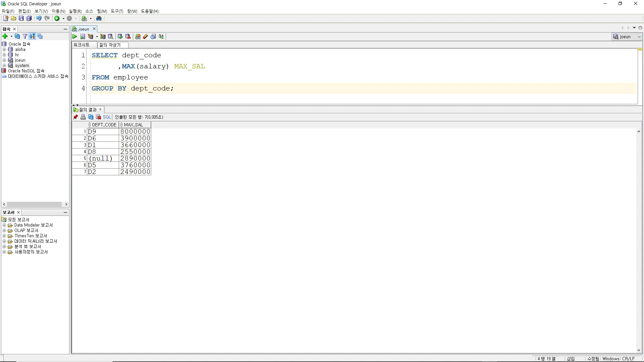Click the binoculars Find DB Object icon
Image resolution: width=644 pixels, height=362 pixels.
click(x=99, y=18)
